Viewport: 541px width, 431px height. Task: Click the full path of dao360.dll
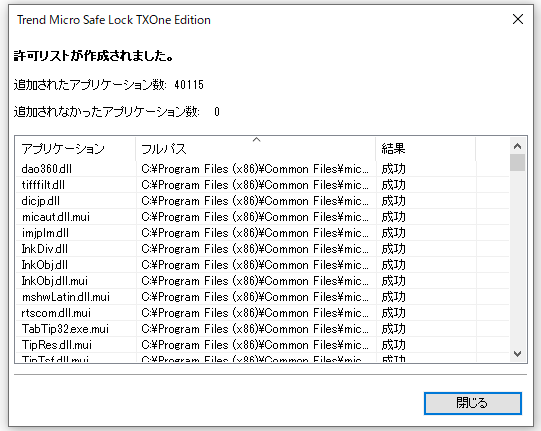click(x=255, y=169)
